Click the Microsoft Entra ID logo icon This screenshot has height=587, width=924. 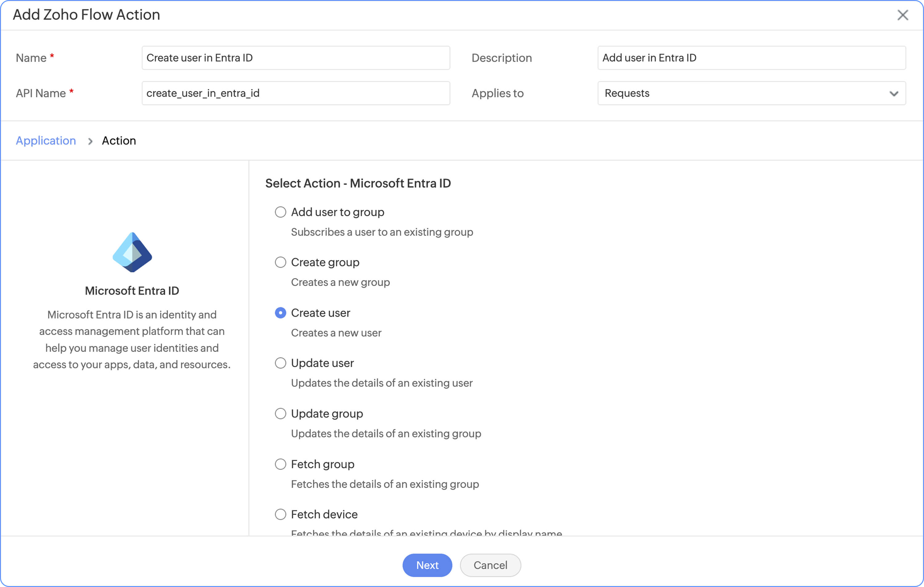(x=132, y=252)
